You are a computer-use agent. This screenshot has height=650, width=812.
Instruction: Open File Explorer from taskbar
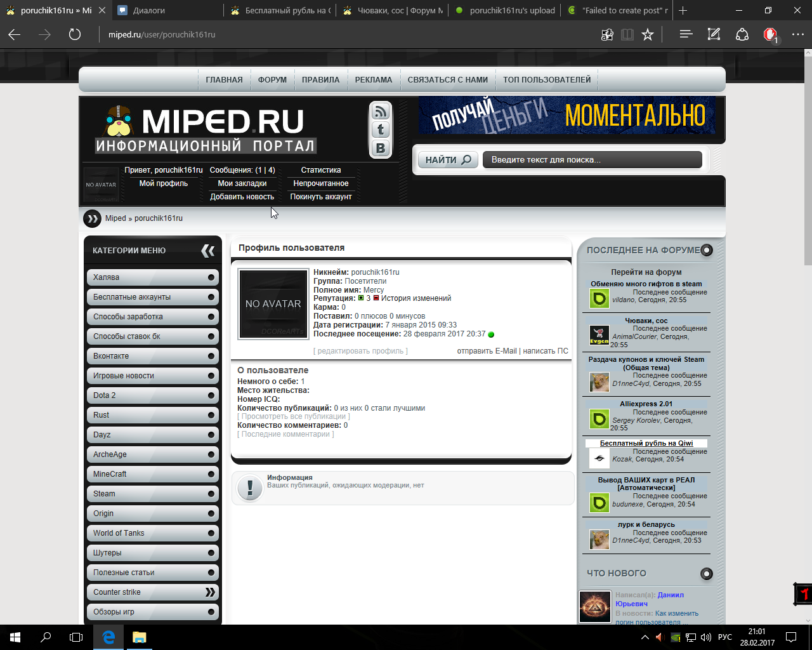point(139,637)
